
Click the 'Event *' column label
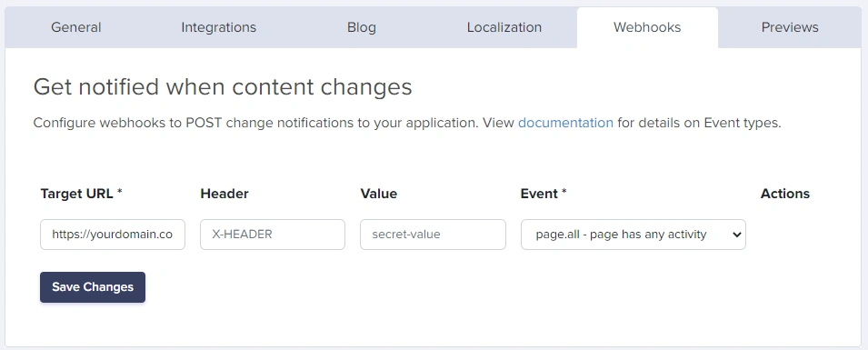click(x=544, y=194)
